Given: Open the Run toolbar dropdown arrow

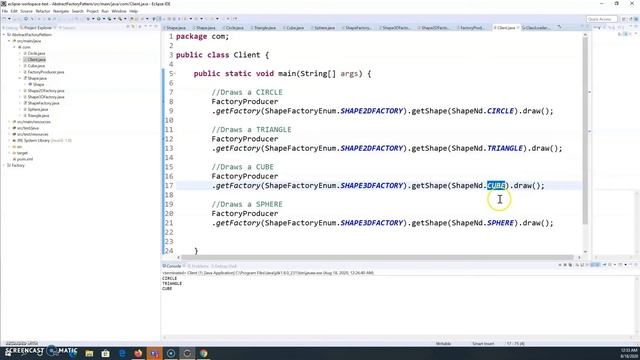Looking at the screenshot, I should point(103,19).
